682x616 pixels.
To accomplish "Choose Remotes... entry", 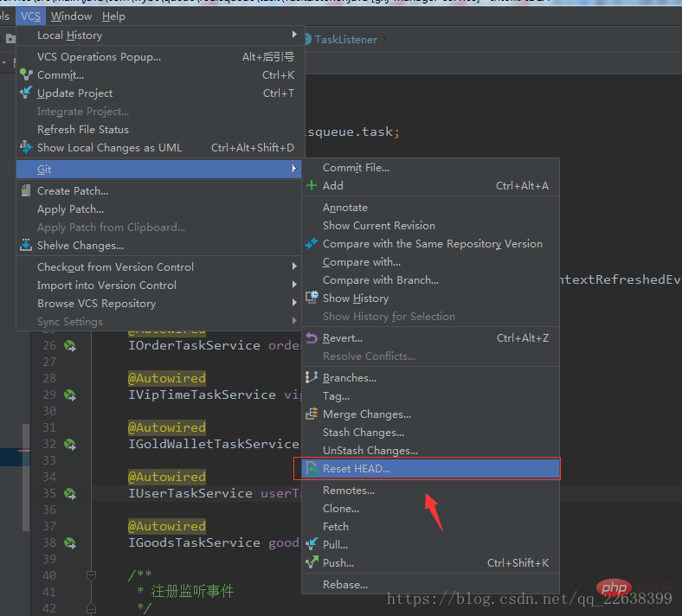I will coord(430,491).
